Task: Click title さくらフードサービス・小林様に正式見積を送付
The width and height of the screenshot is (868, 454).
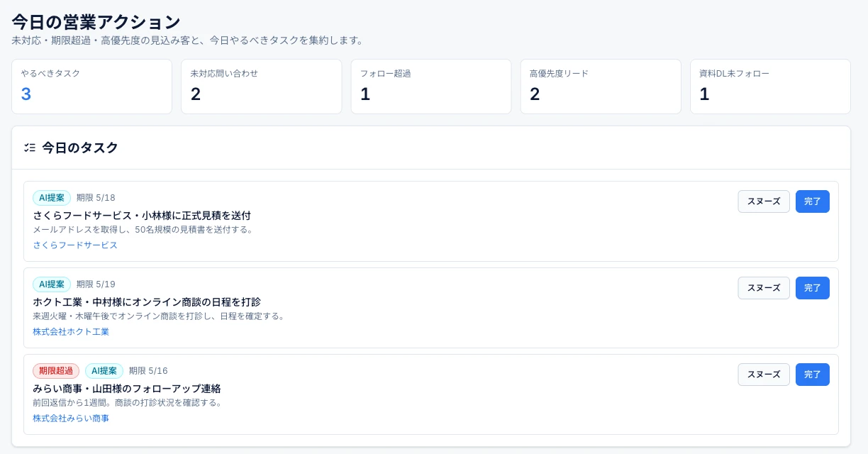Action: [142, 215]
